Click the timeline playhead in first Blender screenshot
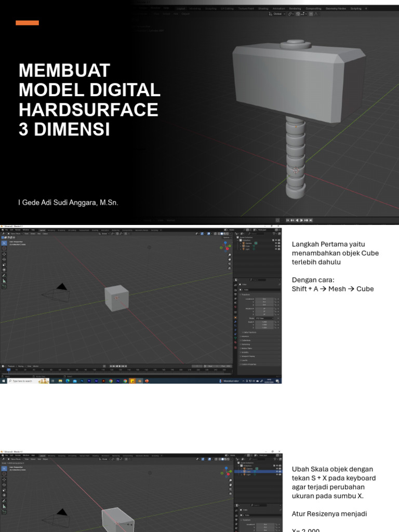 click(x=8, y=369)
